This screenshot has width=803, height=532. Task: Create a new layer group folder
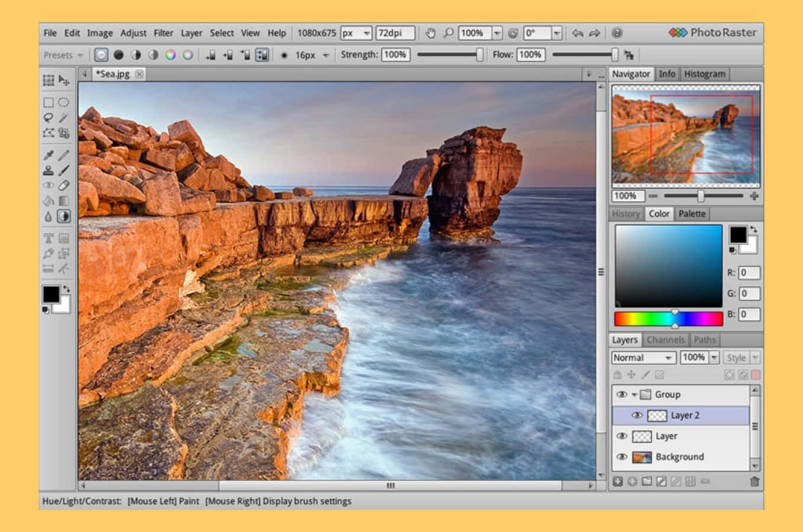647,481
